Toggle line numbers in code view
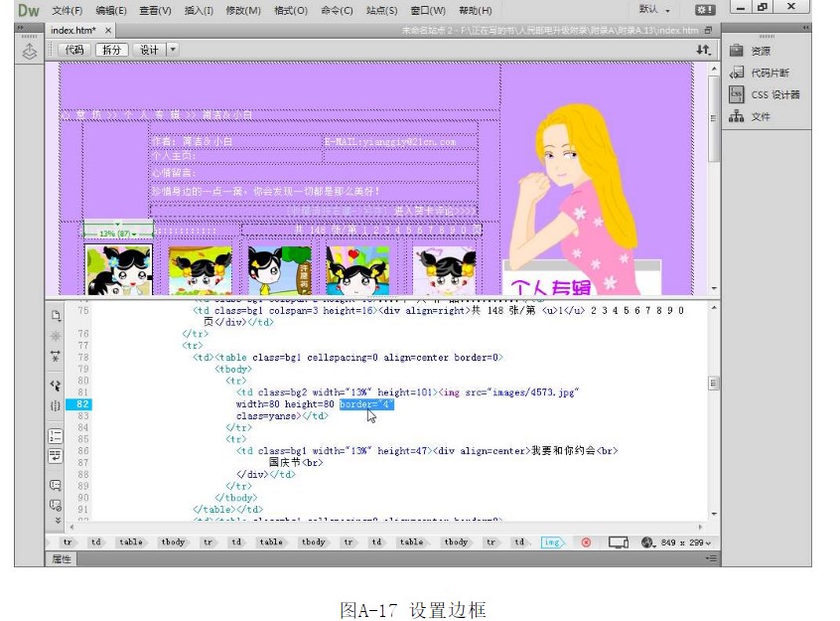The width and height of the screenshot is (840, 621). pyautogui.click(x=56, y=435)
